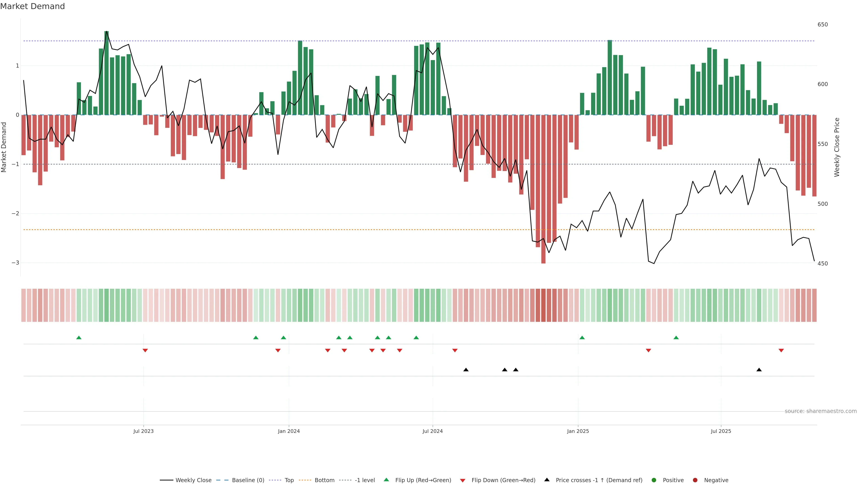Viewport: 868px width, 488px height.
Task: Click the 650 label on price axis
Action: click(823, 25)
